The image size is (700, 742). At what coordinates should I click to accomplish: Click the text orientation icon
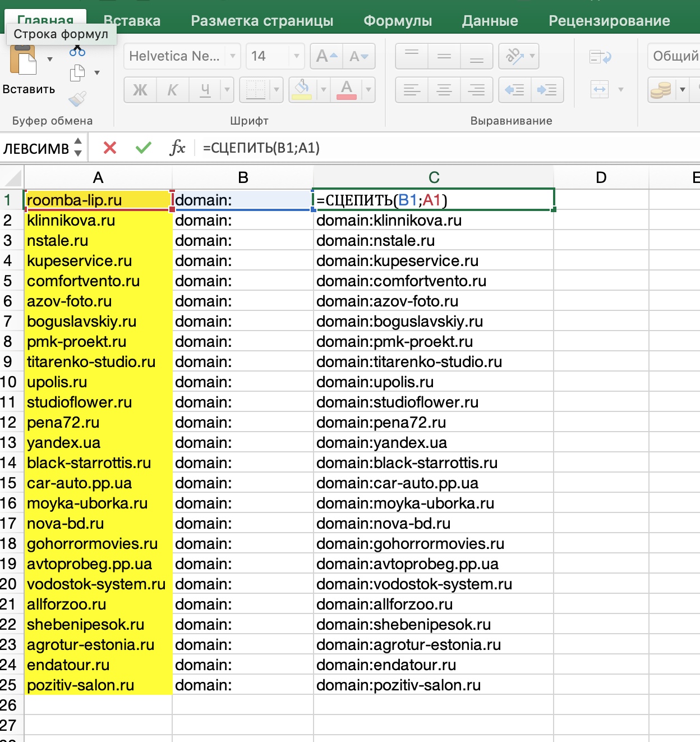click(x=514, y=56)
